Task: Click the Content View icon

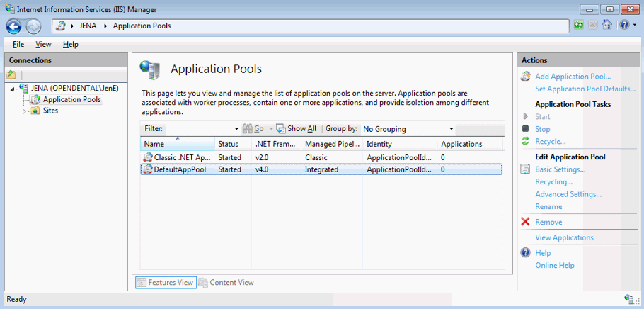Action: coord(203,282)
